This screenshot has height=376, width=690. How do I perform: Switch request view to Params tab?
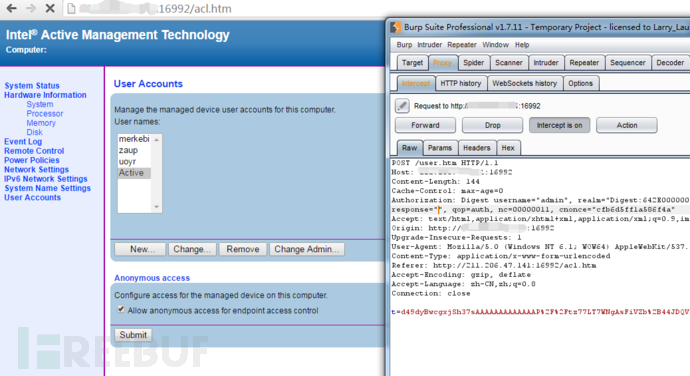click(440, 148)
